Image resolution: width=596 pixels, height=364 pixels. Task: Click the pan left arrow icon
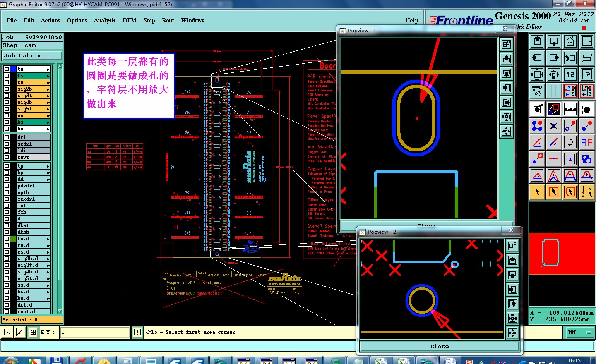point(537,58)
